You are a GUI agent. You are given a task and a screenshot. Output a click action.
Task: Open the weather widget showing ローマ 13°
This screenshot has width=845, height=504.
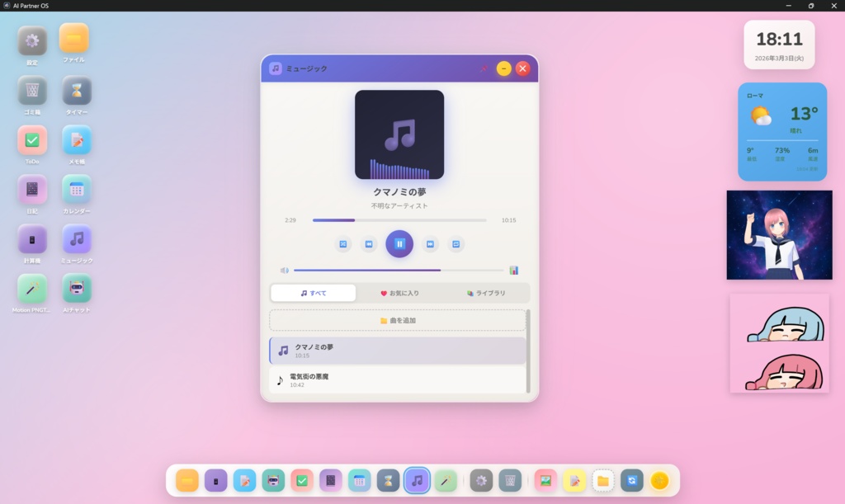coord(781,130)
